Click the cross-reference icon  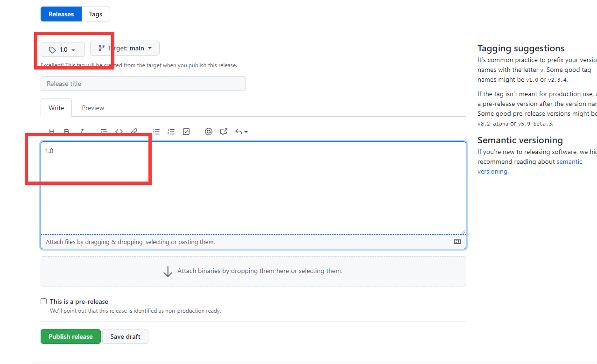tap(224, 132)
